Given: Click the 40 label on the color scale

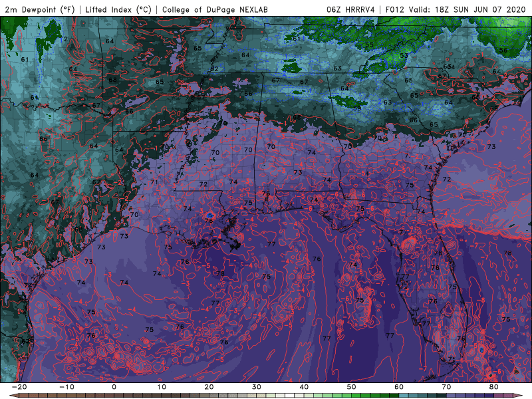Looking at the screenshot, I should point(304,387).
